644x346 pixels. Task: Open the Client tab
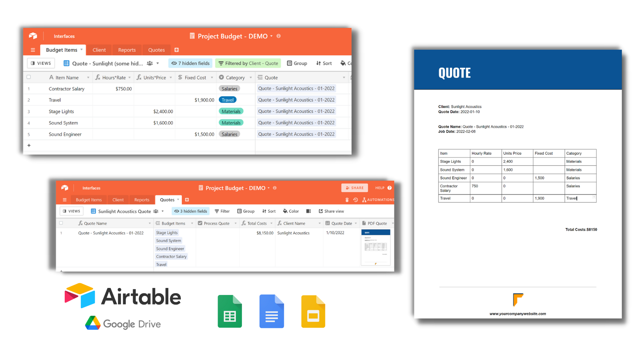click(99, 50)
